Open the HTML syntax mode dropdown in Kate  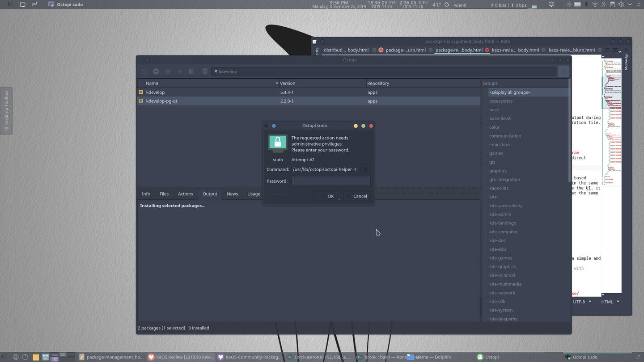[x=610, y=302]
